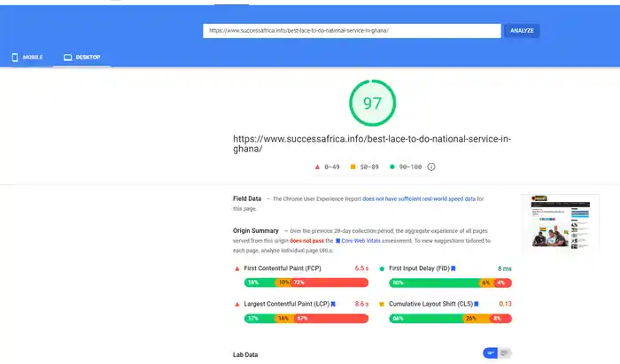Click the bookmark icon next to Largest Contentful Paint

pos(333,304)
